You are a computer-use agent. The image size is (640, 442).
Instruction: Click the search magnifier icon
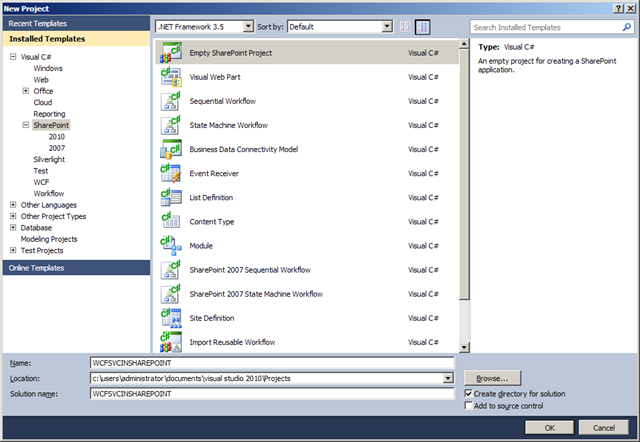627,27
